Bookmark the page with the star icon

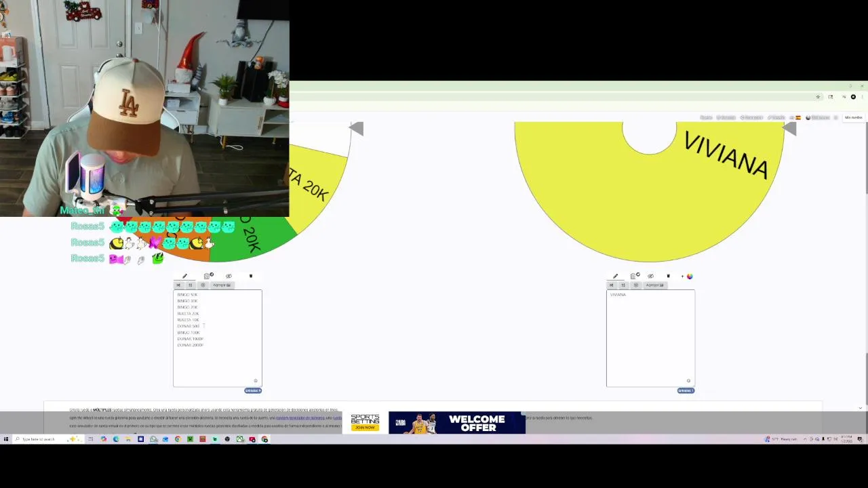pyautogui.click(x=818, y=97)
